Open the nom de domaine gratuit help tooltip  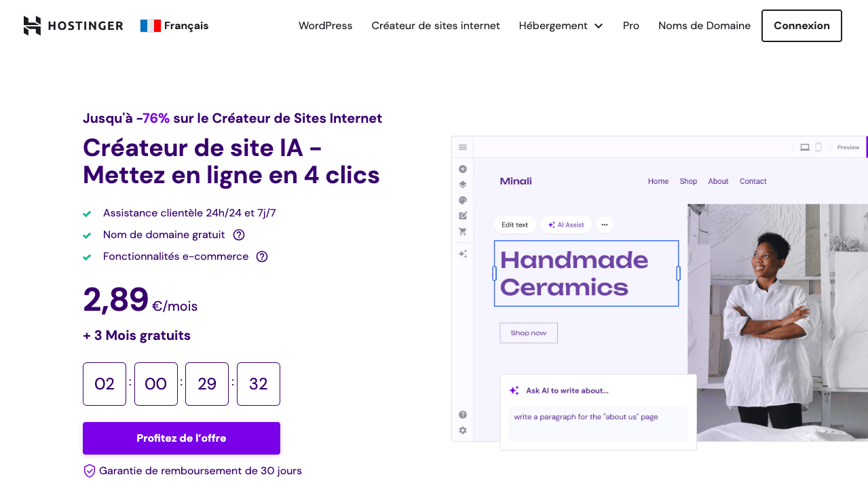[239, 235]
